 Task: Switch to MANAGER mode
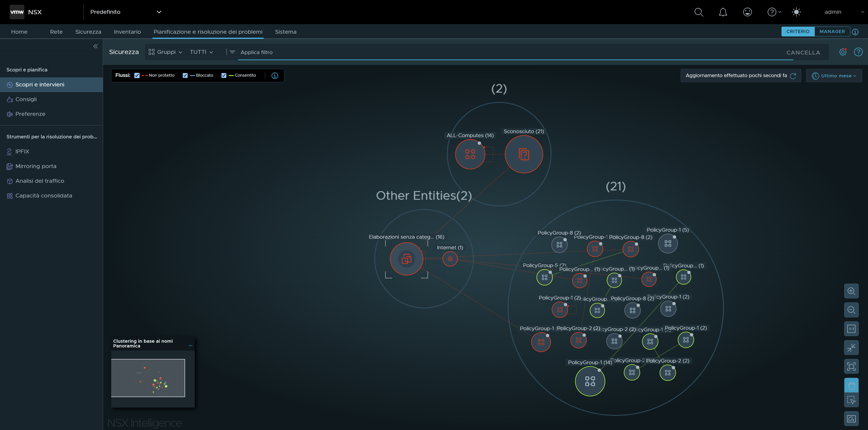pyautogui.click(x=832, y=32)
